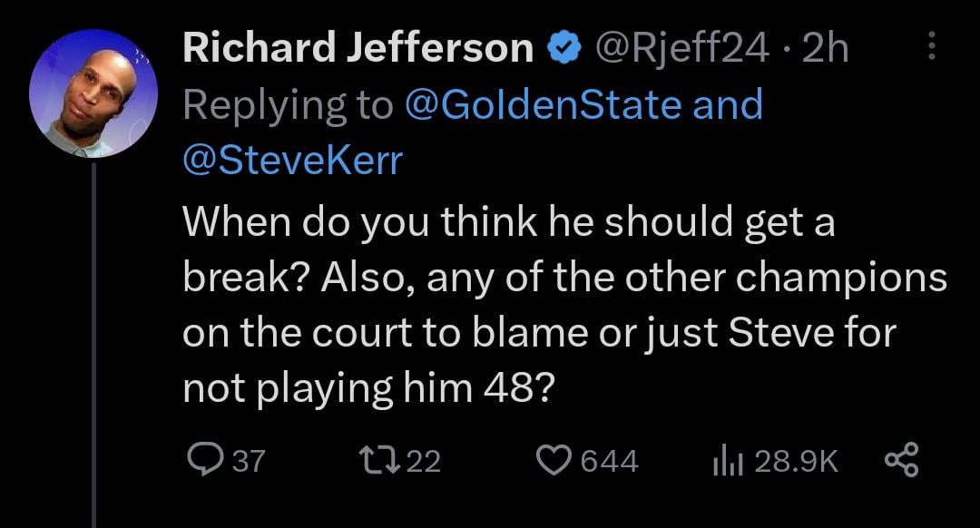Click the thread line below the avatar

[93, 345]
